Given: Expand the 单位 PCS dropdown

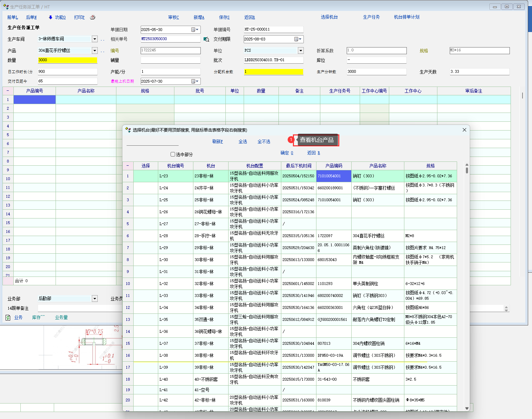Looking at the screenshot, I should pos(301,51).
